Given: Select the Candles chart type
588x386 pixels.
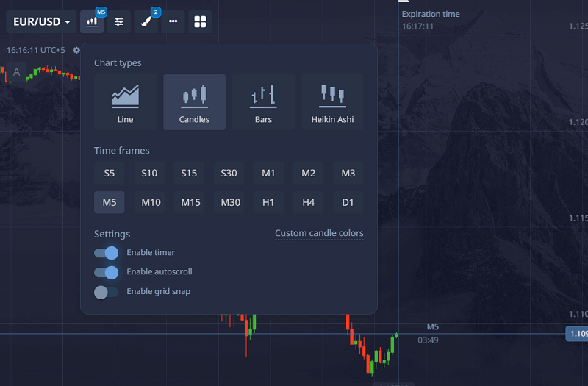Looking at the screenshot, I should [194, 102].
